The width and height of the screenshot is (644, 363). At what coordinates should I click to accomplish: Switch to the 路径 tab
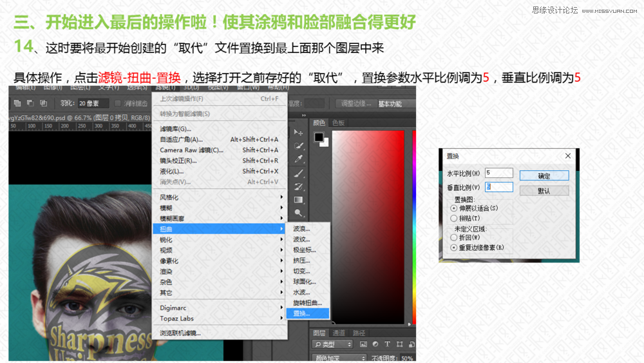point(359,333)
